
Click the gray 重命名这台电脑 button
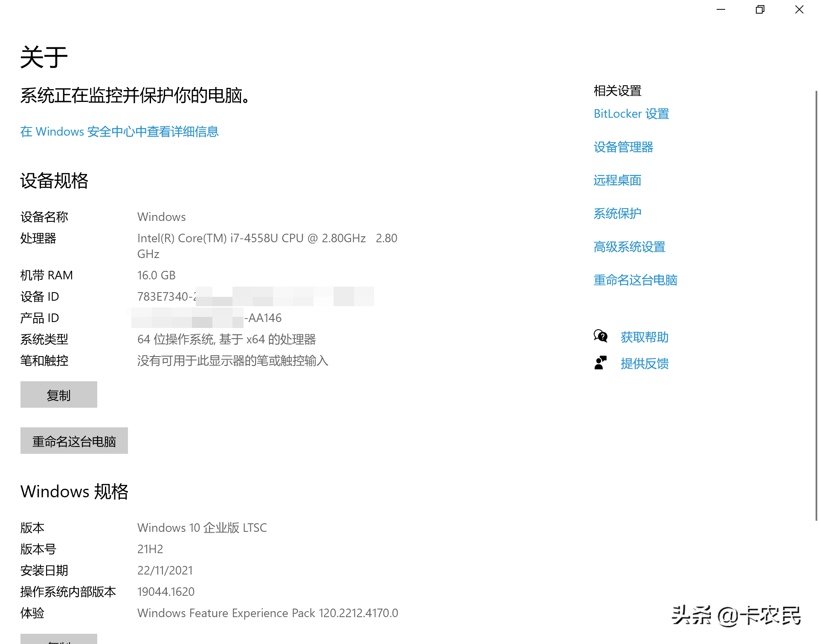coord(74,441)
